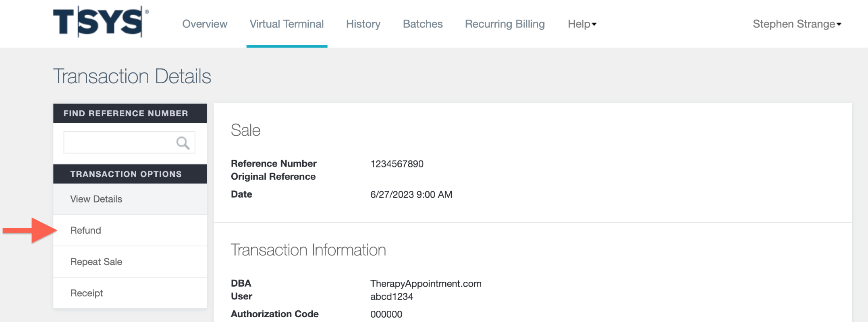This screenshot has height=322, width=868.
Task: Click the Reference Number label
Action: pyautogui.click(x=274, y=163)
